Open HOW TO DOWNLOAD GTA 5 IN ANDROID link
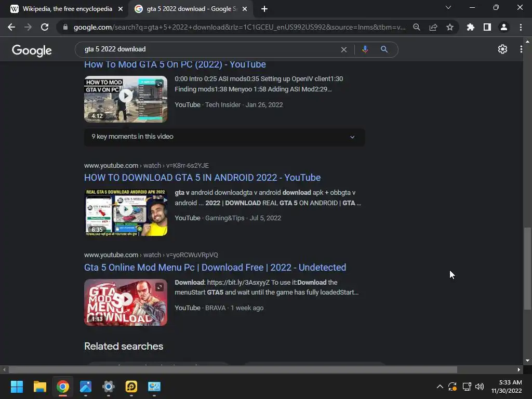This screenshot has width=532, height=399. tap(202, 178)
